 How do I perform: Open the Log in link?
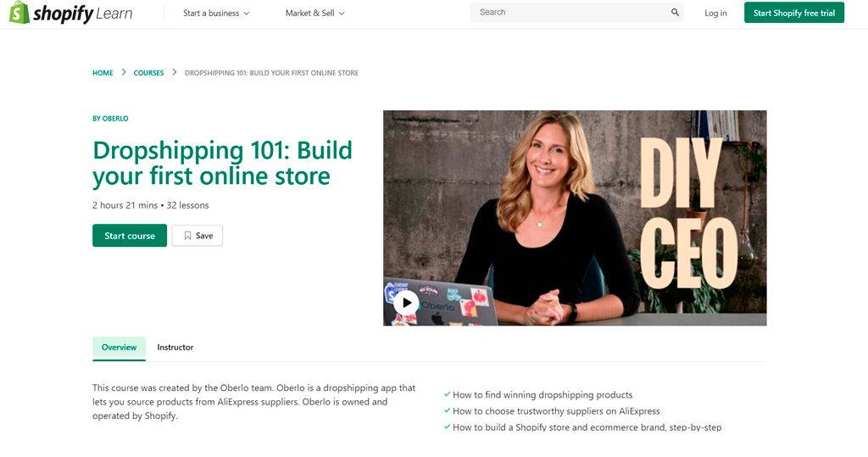tap(715, 14)
